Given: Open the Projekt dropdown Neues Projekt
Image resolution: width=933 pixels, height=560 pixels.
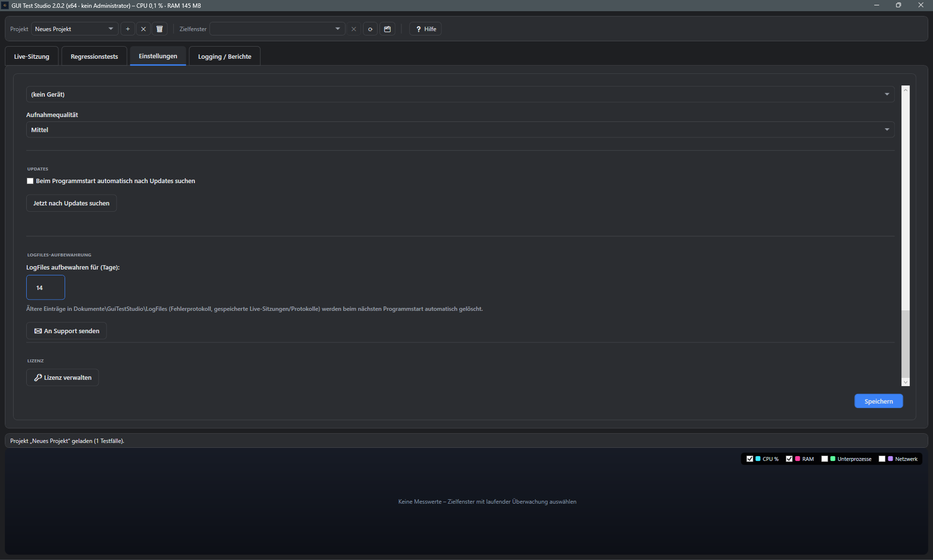Looking at the screenshot, I should click(75, 29).
